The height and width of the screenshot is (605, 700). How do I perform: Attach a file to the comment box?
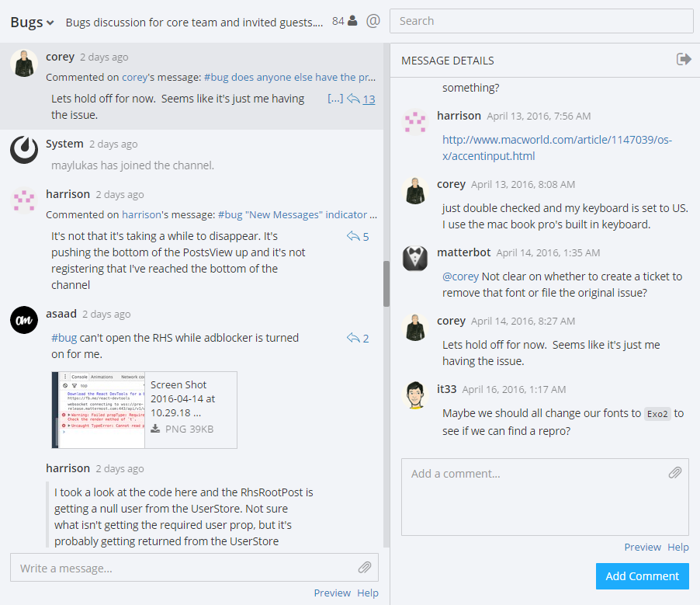pos(675,473)
